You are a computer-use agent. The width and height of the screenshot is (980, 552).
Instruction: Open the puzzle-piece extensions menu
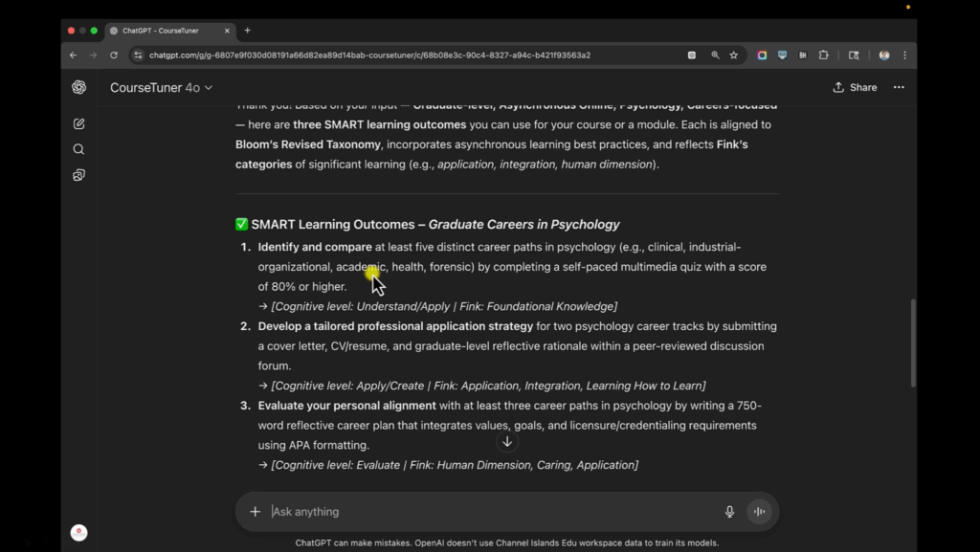click(824, 55)
